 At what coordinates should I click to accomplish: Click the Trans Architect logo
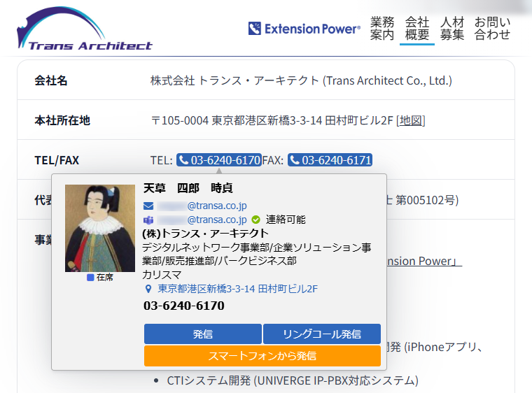pyautogui.click(x=85, y=29)
